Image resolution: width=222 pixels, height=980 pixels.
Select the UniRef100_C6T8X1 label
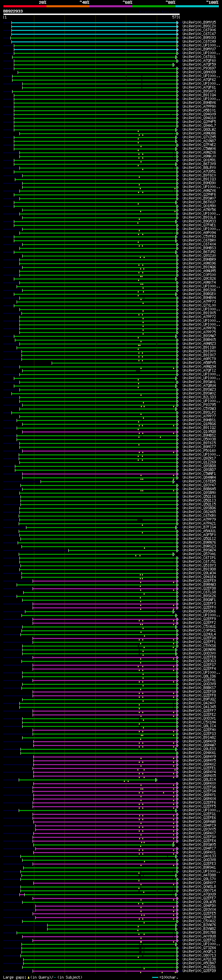click(199, 57)
